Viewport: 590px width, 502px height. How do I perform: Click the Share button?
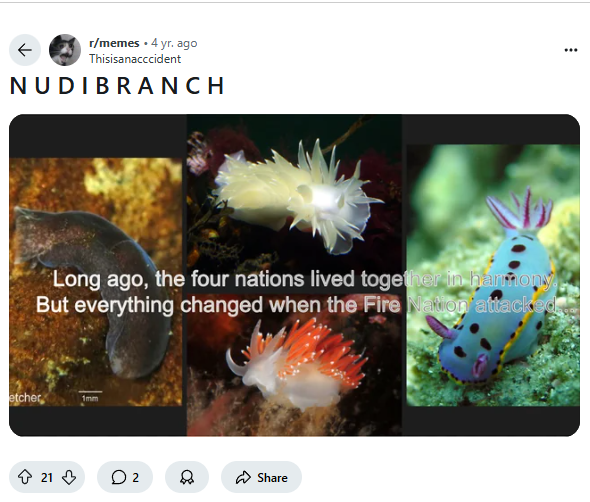click(262, 477)
